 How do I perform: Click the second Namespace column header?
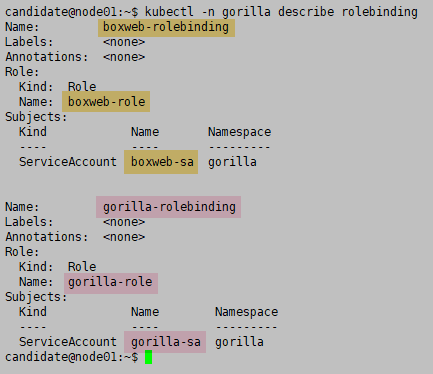pyautogui.click(x=246, y=312)
